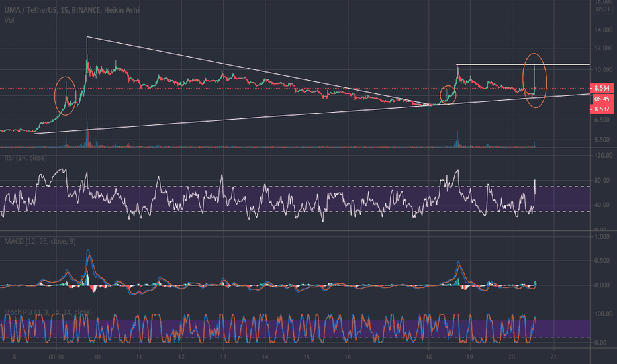This screenshot has height=364, width=617.
Task: Click the 1.000 MACD axis value
Action: (602, 236)
